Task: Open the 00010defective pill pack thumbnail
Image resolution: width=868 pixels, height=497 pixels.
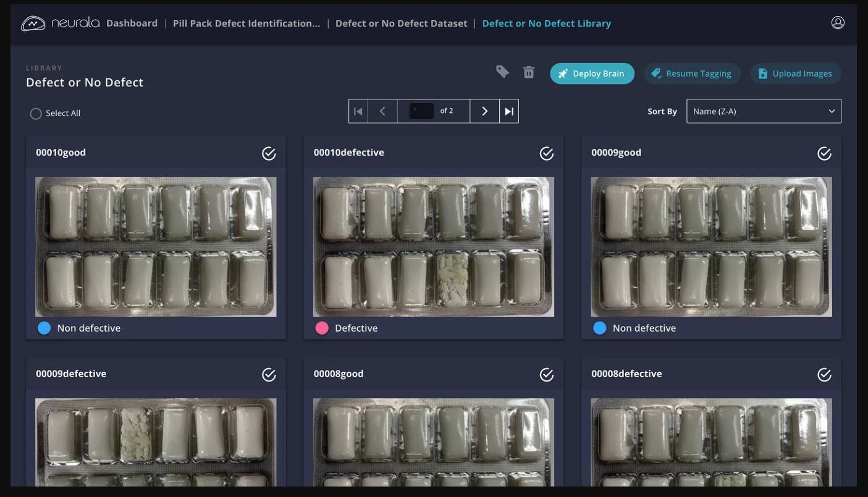Action: (434, 247)
